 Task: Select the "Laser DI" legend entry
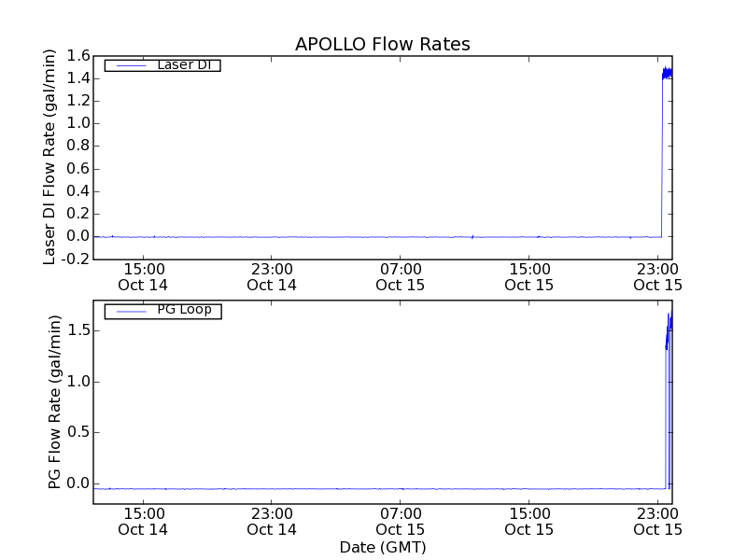coord(162,64)
